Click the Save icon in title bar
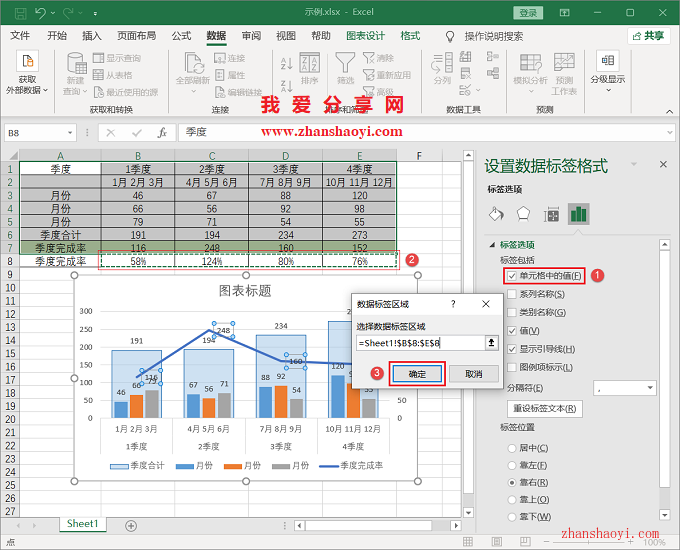The image size is (680, 550). click(20, 13)
